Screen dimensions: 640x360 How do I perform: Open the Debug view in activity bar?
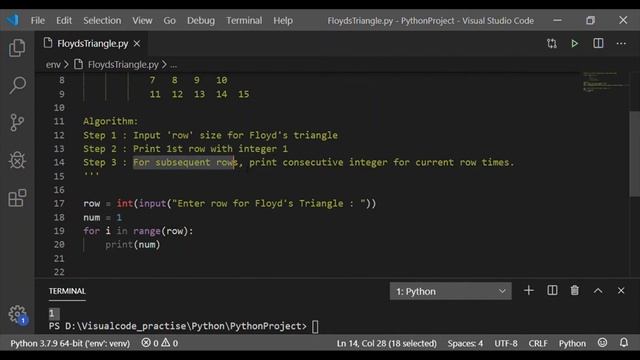click(17, 160)
